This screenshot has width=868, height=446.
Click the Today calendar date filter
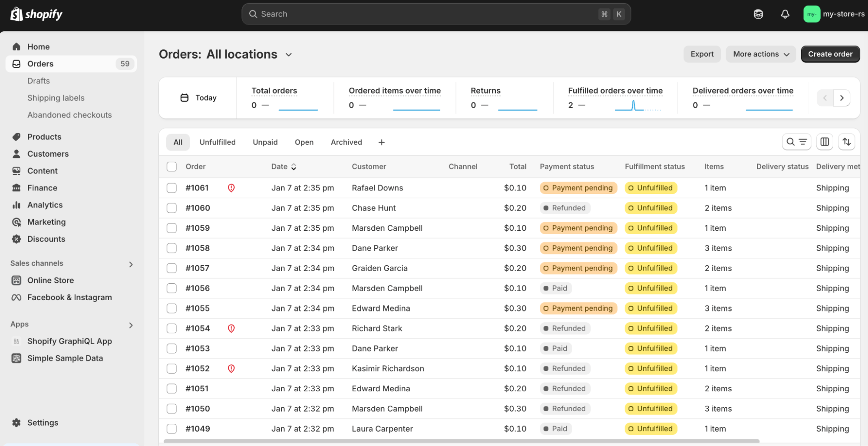click(x=198, y=98)
